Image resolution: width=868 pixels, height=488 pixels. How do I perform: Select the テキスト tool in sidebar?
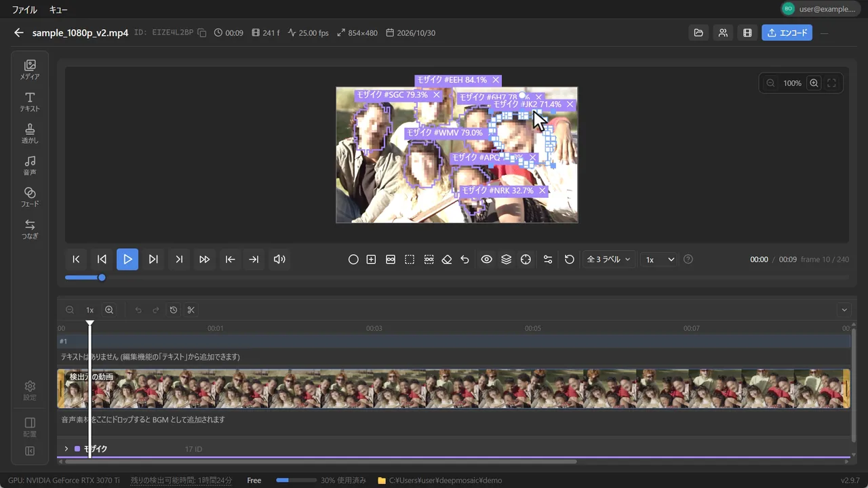(x=30, y=102)
